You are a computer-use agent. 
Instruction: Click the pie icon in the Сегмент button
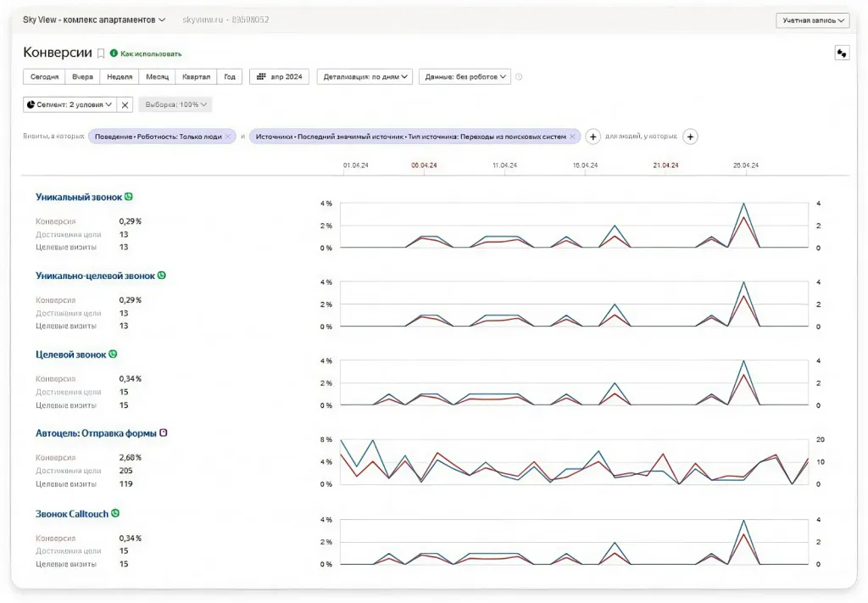tap(31, 104)
